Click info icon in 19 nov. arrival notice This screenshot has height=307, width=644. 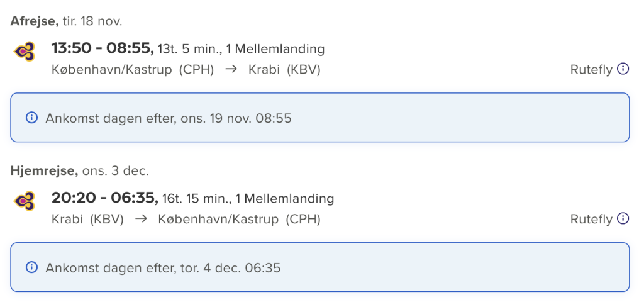tap(31, 118)
